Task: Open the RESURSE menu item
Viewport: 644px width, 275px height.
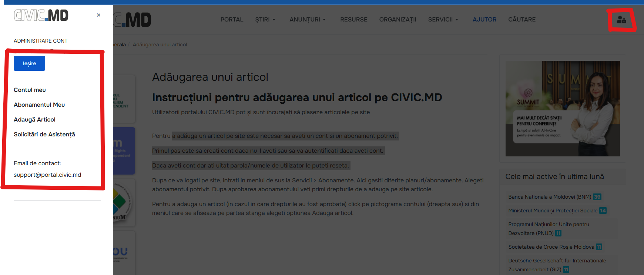Action: pos(353,20)
